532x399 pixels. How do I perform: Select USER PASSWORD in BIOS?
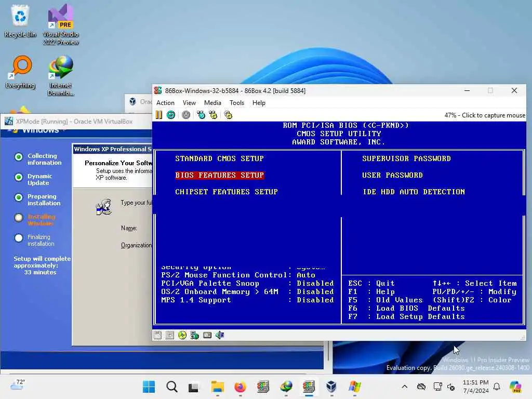click(392, 175)
